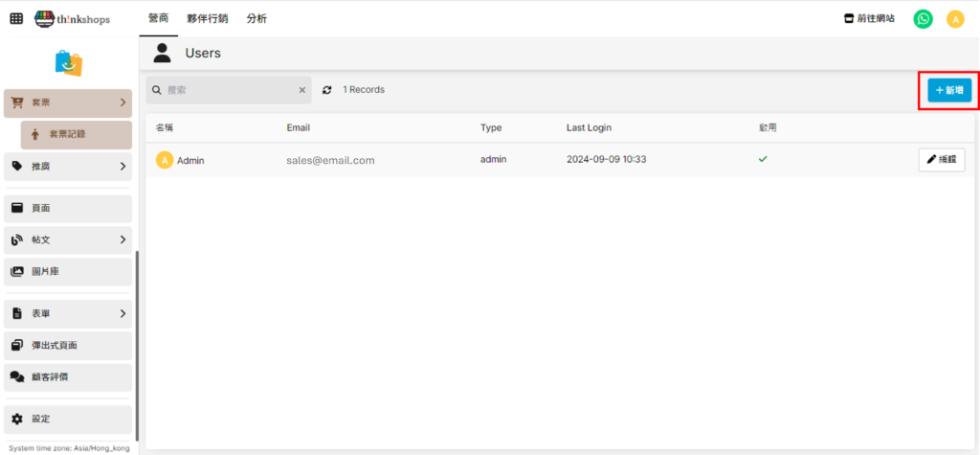980x455 pixels.
Task: Clear the search box with X icon
Action: pyautogui.click(x=302, y=90)
